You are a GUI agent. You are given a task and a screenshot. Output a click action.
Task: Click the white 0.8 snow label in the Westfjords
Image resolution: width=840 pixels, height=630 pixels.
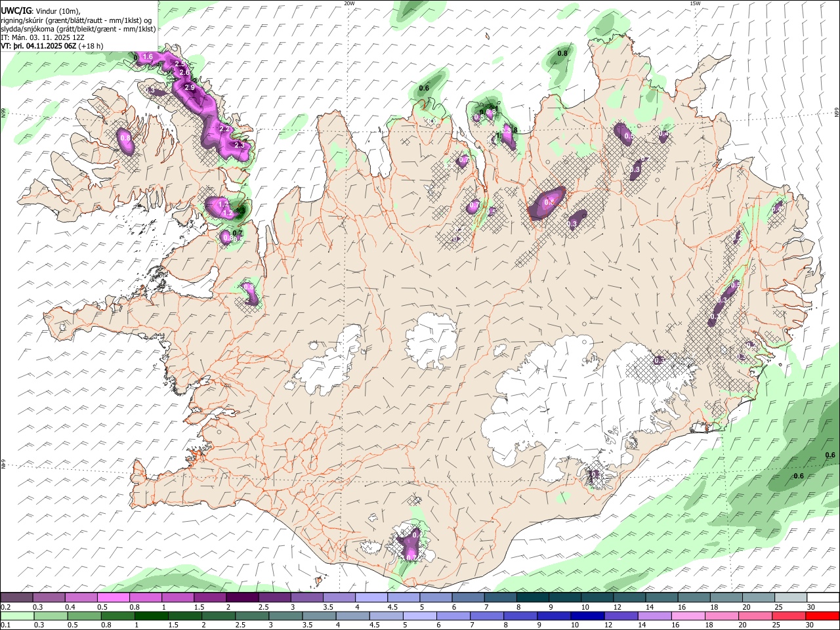124,138
